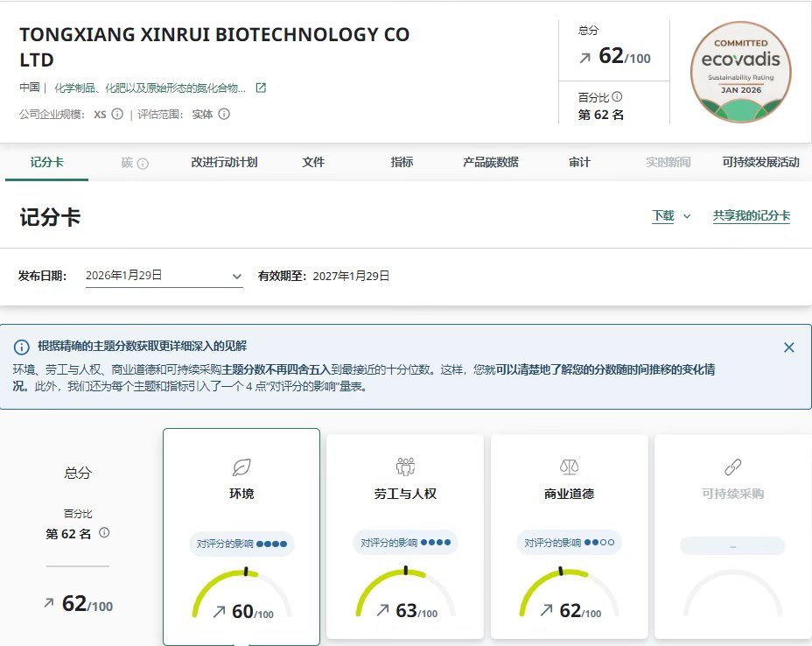
Task: Click the 第 62 名 percentile in the header
Action: 601,115
